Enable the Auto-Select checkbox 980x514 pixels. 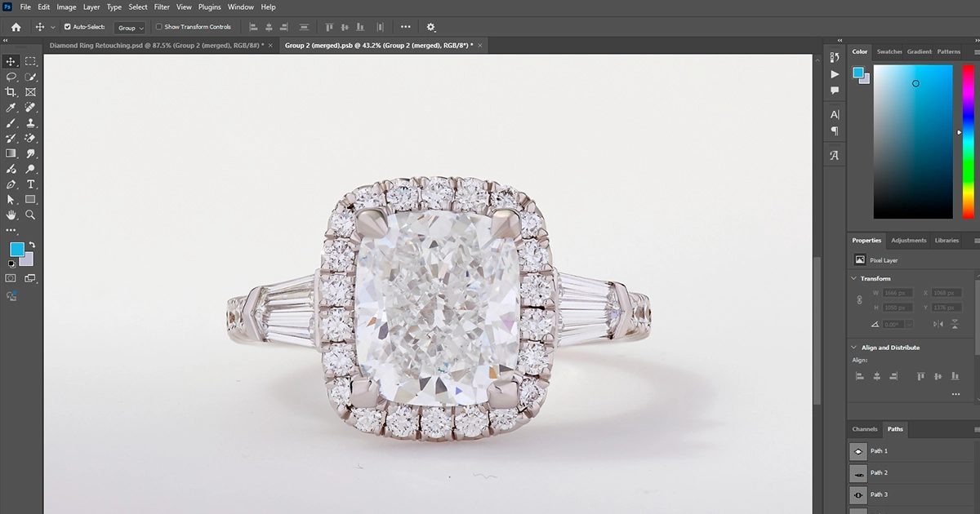tap(68, 27)
